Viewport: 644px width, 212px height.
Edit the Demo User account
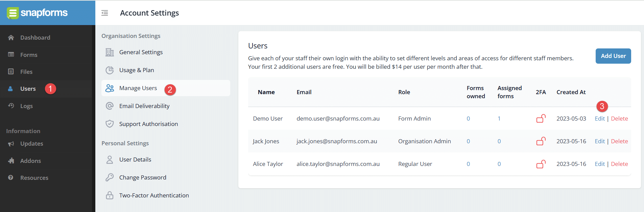[x=600, y=119]
